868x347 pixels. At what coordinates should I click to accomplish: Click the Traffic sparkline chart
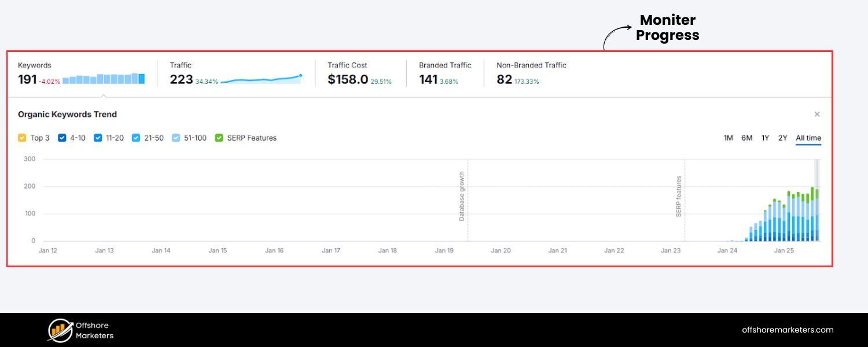coord(261,80)
